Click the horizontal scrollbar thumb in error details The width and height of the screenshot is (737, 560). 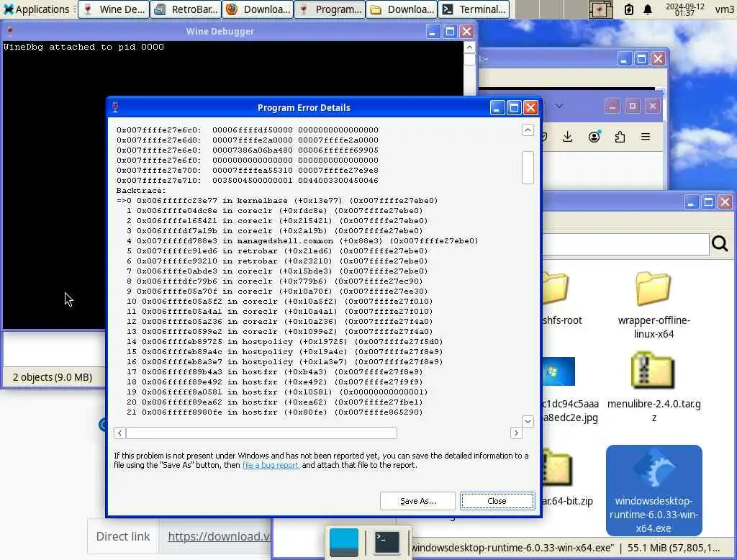261,433
